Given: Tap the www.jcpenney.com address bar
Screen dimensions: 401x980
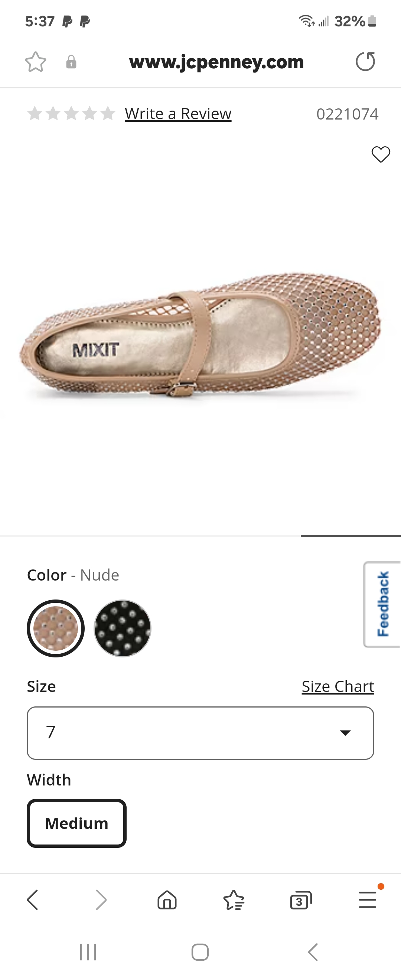Looking at the screenshot, I should tap(216, 62).
